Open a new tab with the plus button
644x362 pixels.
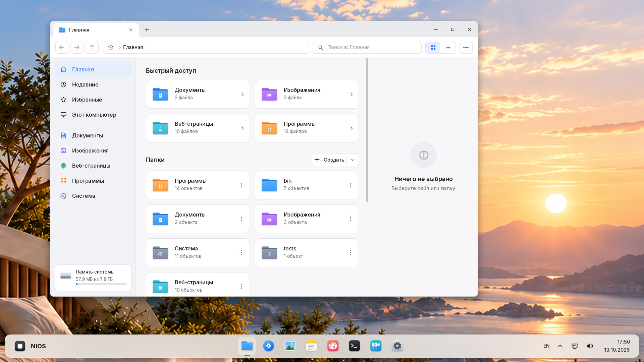(x=147, y=30)
